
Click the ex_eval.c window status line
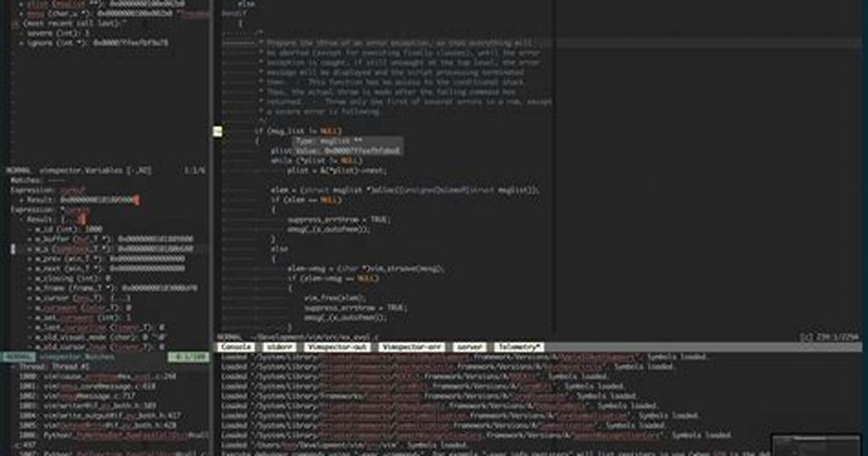[538, 338]
